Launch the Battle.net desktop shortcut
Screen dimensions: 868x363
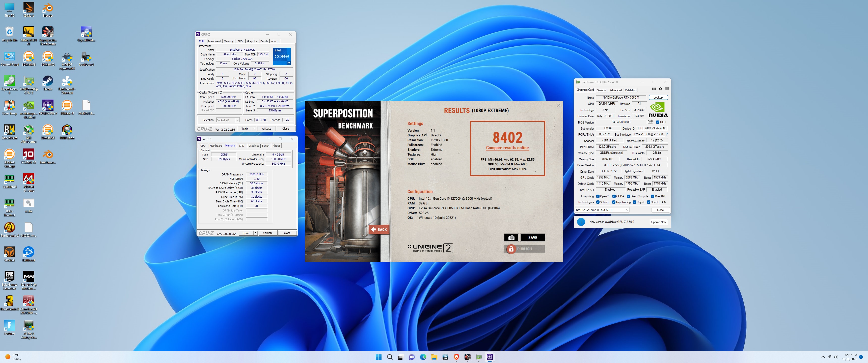coord(29,254)
